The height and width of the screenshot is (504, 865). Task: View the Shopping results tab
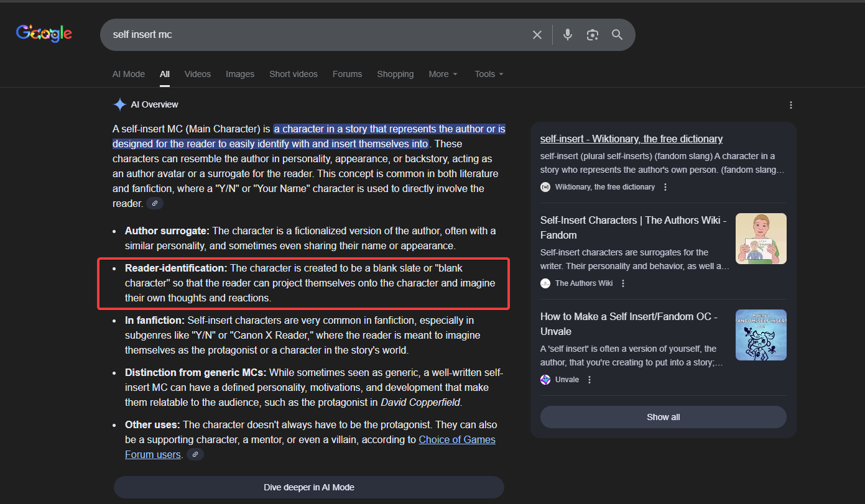(395, 74)
